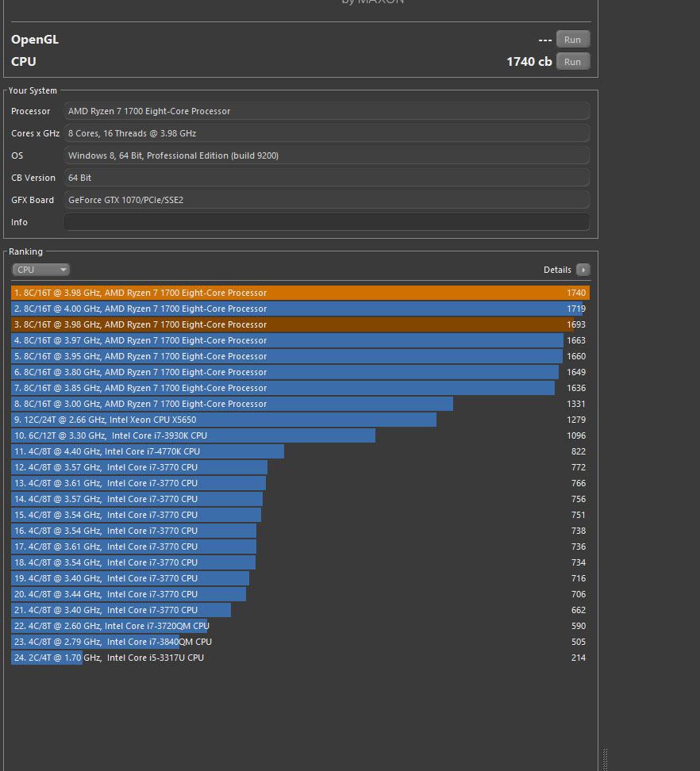Select the Core i7-3720QM ranking row

coord(300,626)
